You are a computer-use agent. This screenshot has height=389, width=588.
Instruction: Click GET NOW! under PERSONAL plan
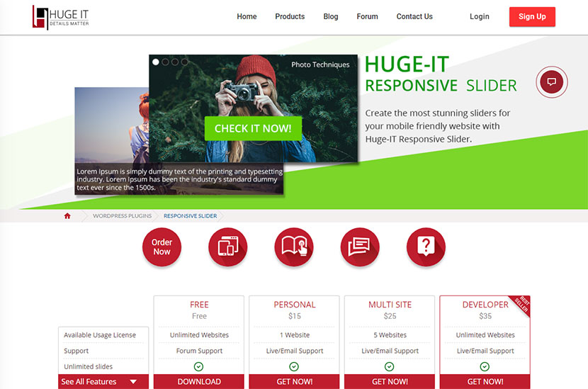coord(295,381)
